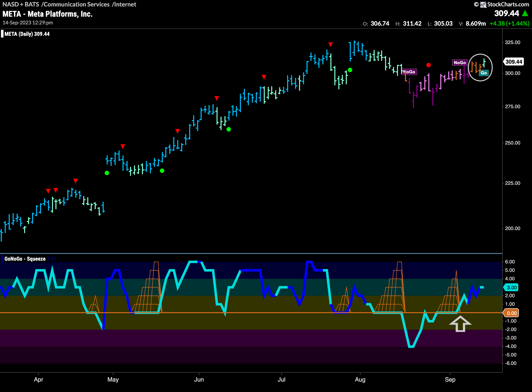Screen dimensions: 532x392
Task: Click the red triangle near 250 level in May
Action: [x=177, y=131]
